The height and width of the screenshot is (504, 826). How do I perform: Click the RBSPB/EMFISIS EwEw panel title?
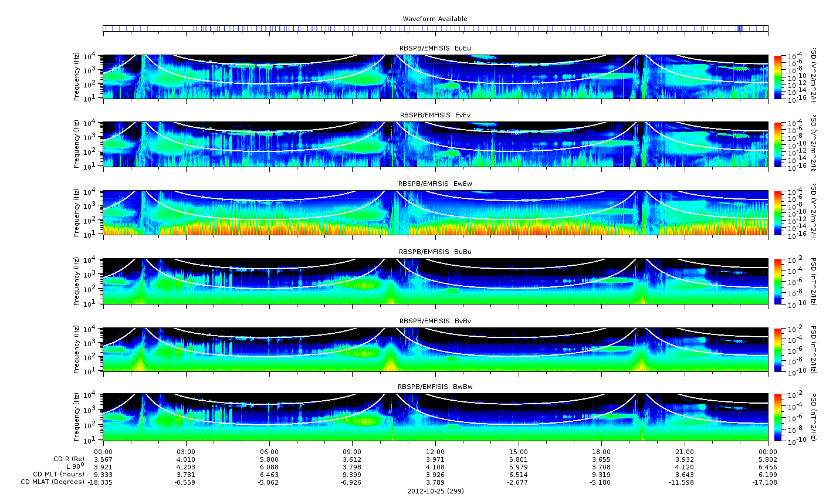[435, 184]
